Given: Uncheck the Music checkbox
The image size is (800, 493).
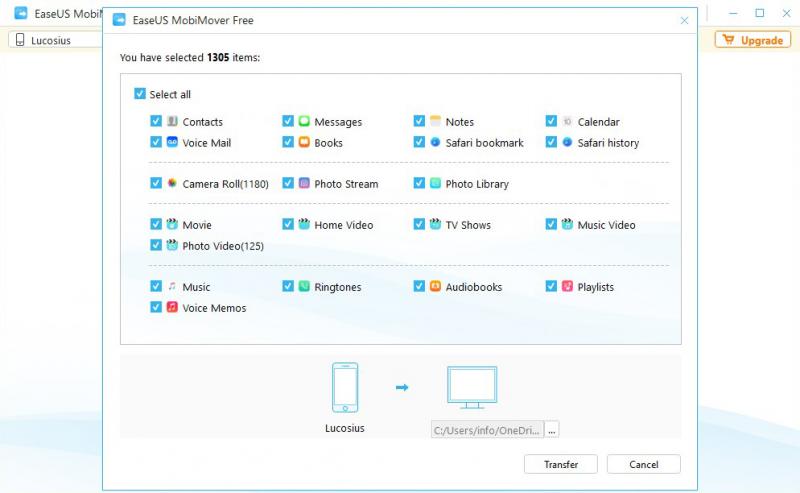Looking at the screenshot, I should [x=156, y=286].
